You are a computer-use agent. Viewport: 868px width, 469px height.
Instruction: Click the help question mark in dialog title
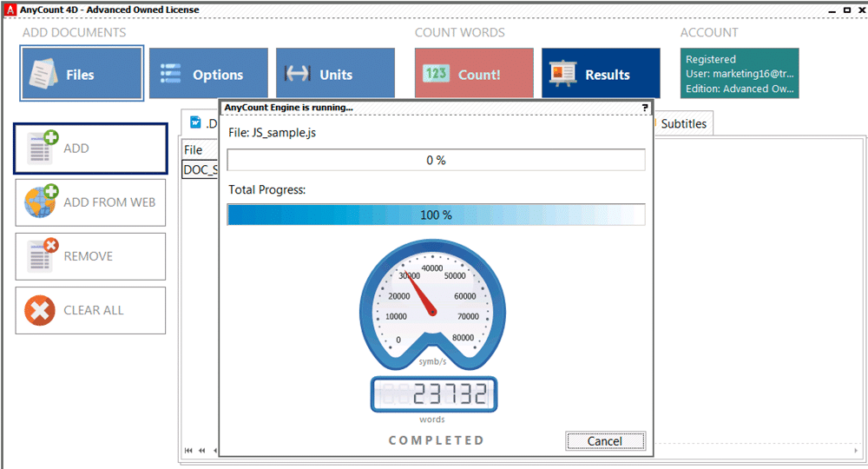645,108
